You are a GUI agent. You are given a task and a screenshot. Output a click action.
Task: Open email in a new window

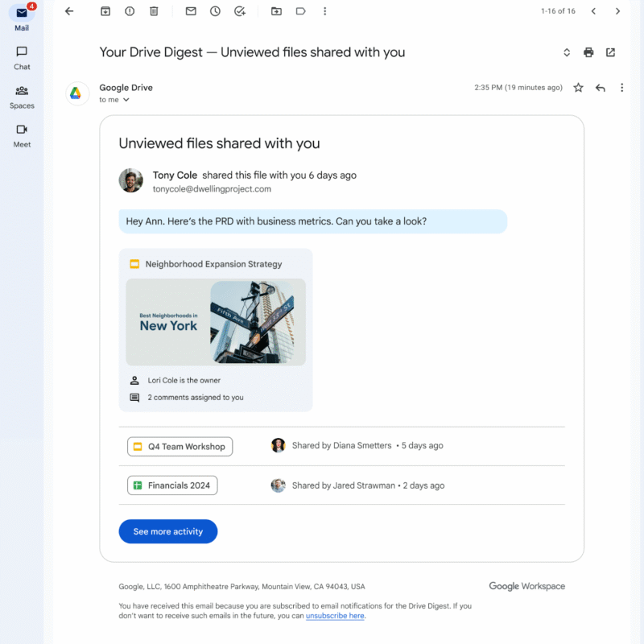(x=611, y=52)
